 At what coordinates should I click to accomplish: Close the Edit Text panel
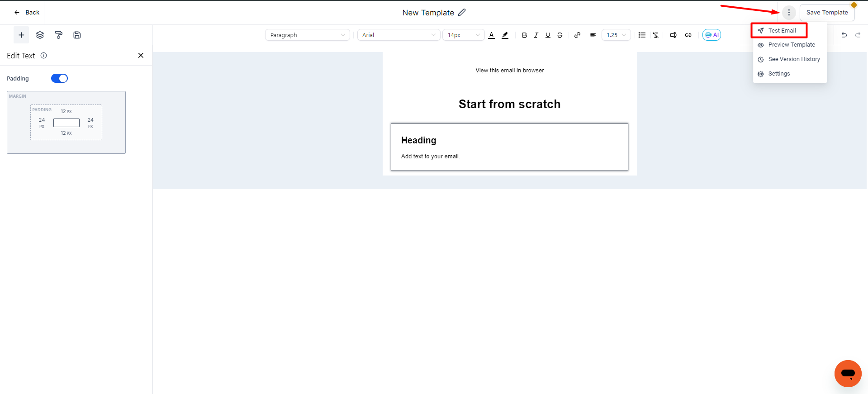[141, 55]
